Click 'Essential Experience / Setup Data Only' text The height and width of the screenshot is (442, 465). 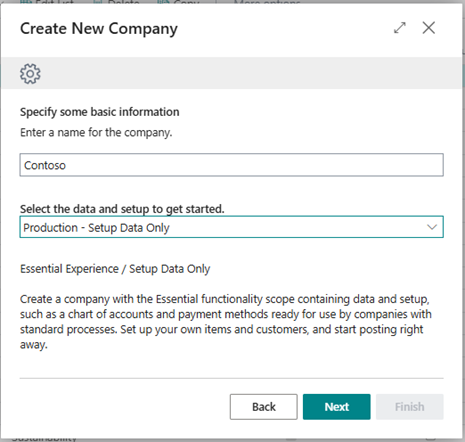115,269
